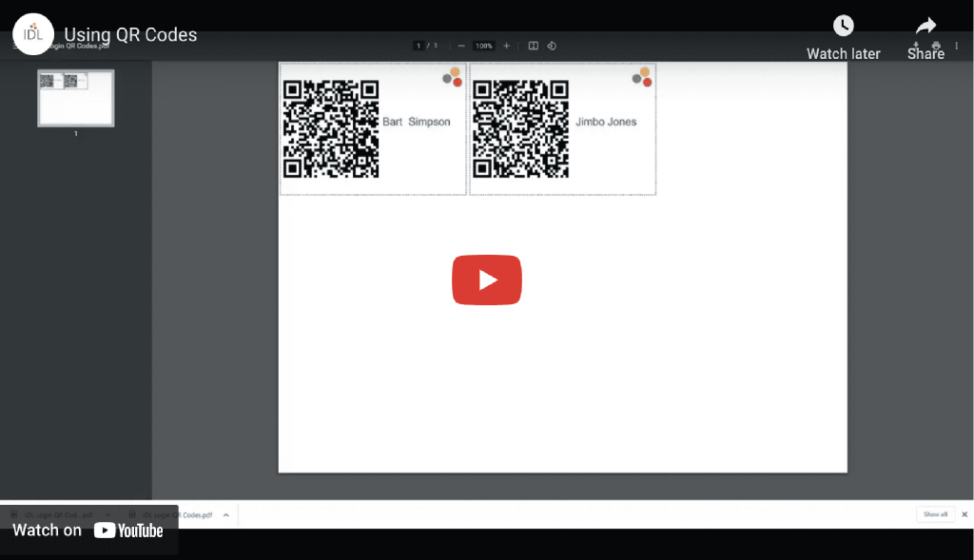This screenshot has width=974, height=560.
Task: Open the IDL Login QR Codes.pdf file
Action: click(x=176, y=514)
